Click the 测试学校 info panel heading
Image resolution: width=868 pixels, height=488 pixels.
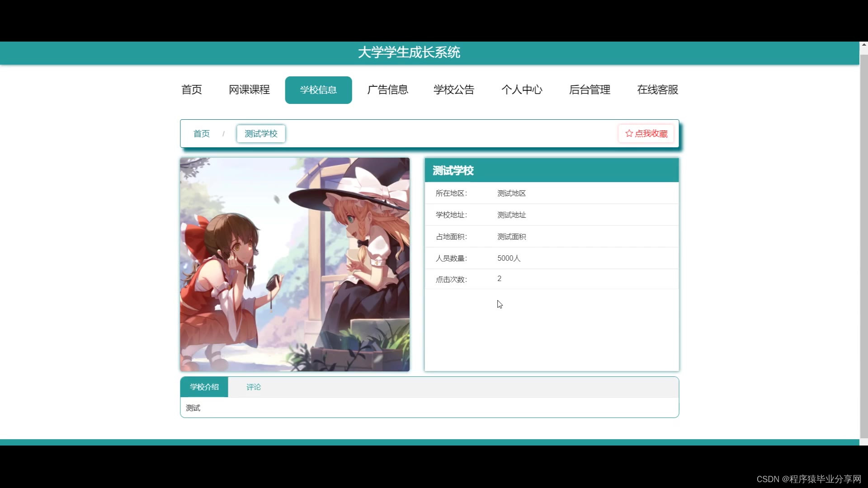[453, 170]
